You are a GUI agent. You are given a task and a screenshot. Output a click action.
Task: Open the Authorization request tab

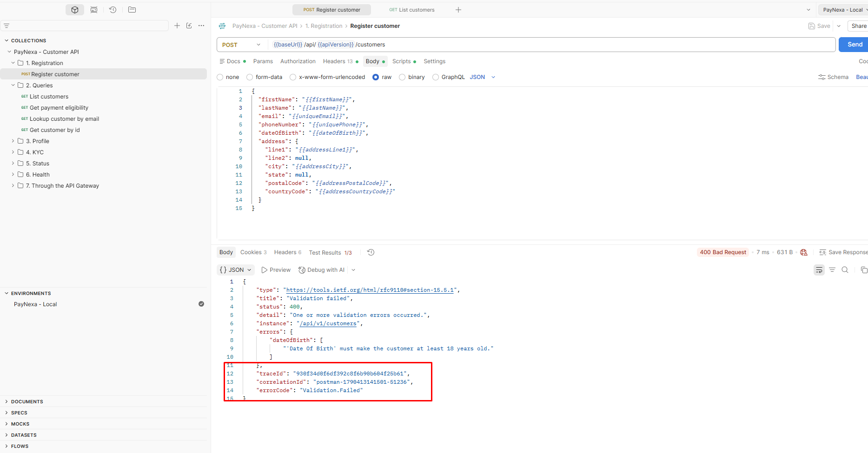[x=298, y=61]
